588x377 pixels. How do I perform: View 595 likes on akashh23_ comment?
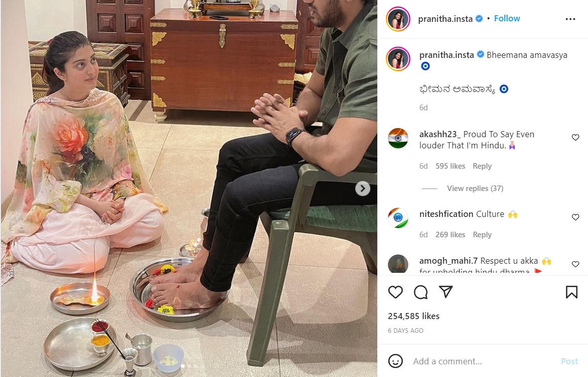450,166
